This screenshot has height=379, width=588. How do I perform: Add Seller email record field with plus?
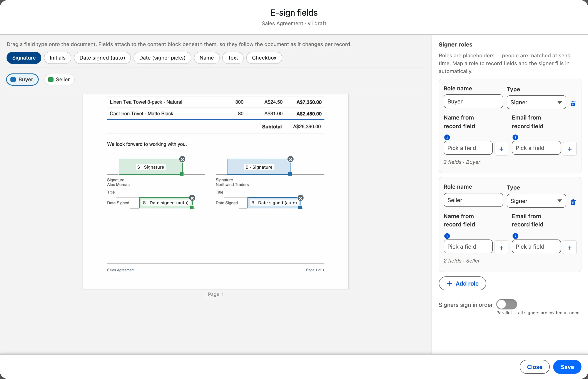569,248
